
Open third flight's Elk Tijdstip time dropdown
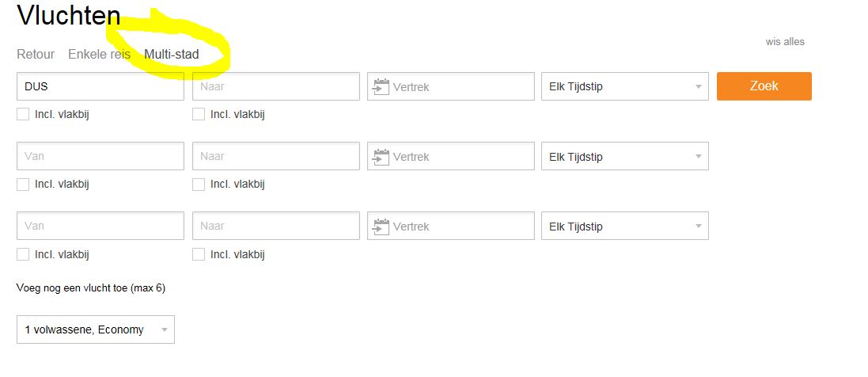[x=624, y=226]
